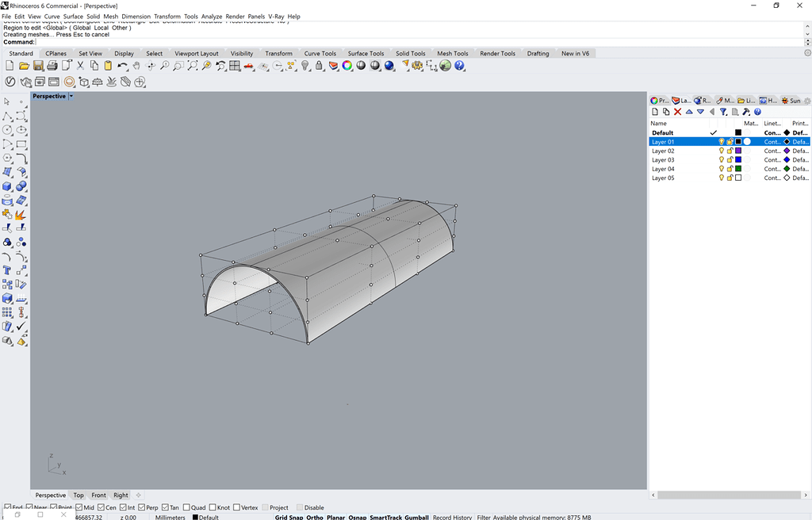Open the Solid menu
The height and width of the screenshot is (520, 812).
click(x=93, y=16)
